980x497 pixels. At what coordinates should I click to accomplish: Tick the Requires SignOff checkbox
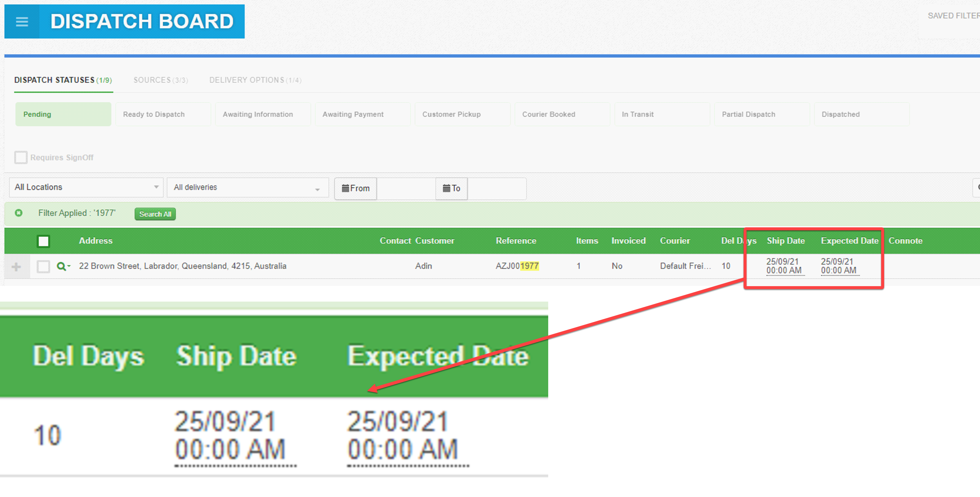pos(21,157)
